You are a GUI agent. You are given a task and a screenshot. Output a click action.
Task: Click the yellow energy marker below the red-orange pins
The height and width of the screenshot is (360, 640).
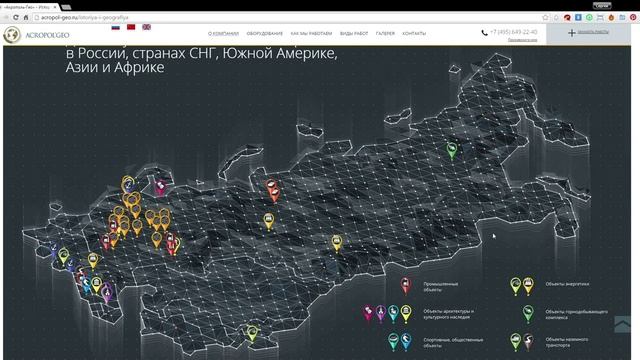tap(268, 222)
